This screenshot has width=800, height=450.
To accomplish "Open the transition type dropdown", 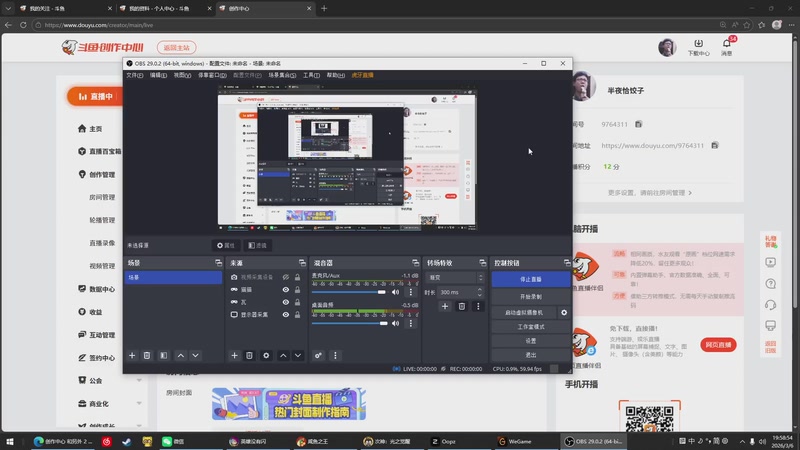I will click(x=455, y=278).
